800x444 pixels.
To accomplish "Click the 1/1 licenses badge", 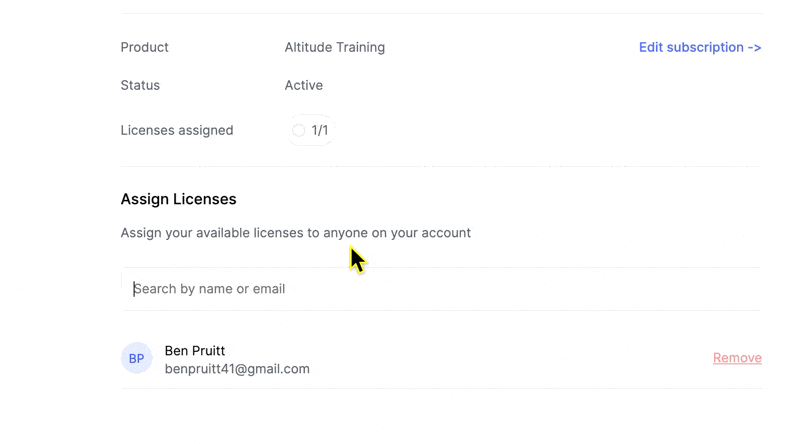I will point(310,130).
